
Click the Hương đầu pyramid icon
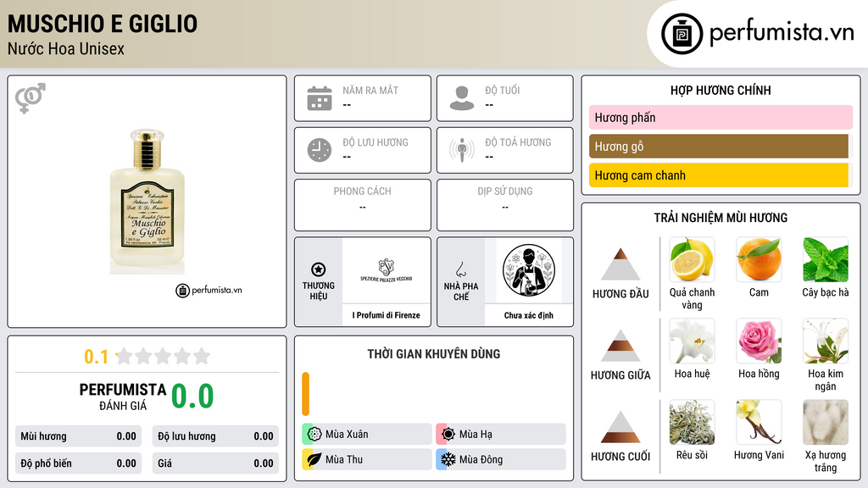pyautogui.click(x=620, y=264)
